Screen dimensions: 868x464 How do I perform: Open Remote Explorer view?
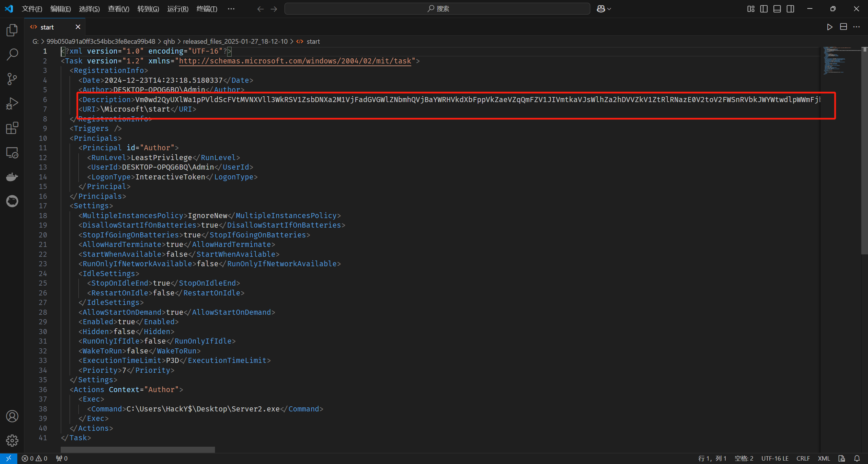click(12, 152)
